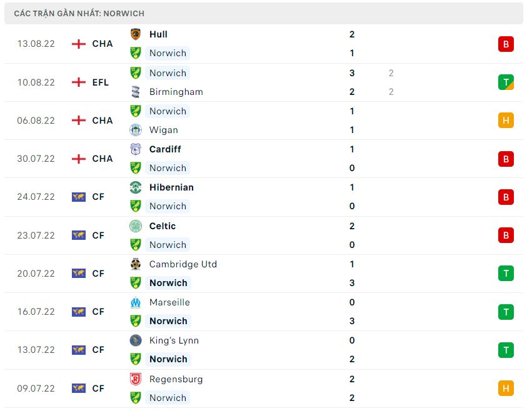Click the CHA league label on 13.08.22

tap(103, 44)
